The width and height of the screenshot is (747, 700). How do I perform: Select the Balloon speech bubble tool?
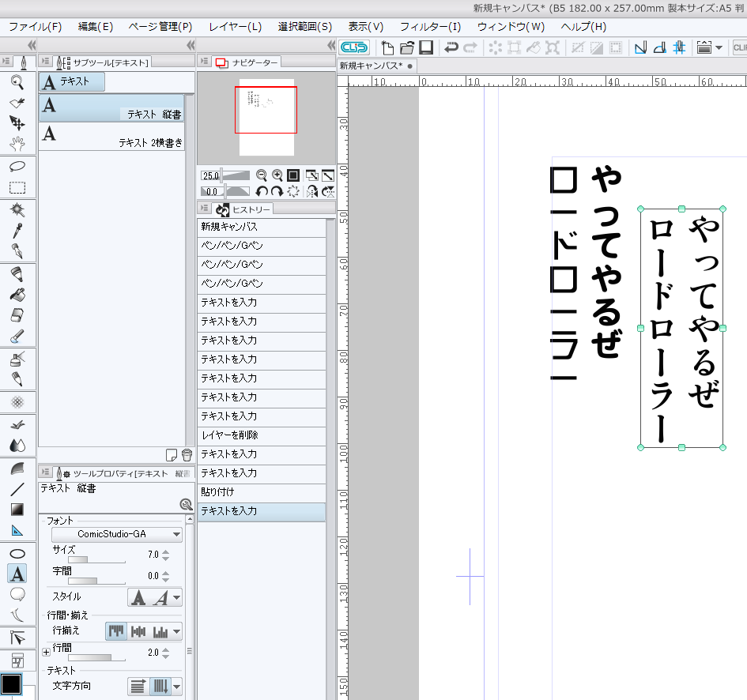[17, 594]
